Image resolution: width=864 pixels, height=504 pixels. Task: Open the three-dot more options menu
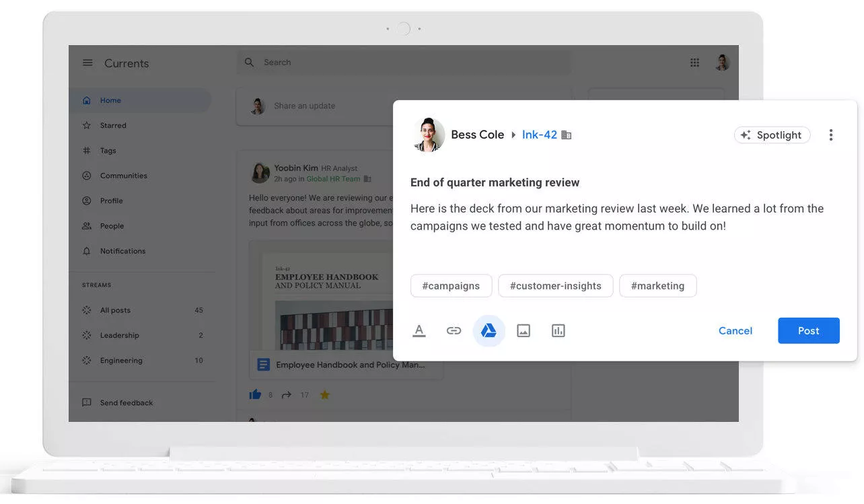coord(831,135)
